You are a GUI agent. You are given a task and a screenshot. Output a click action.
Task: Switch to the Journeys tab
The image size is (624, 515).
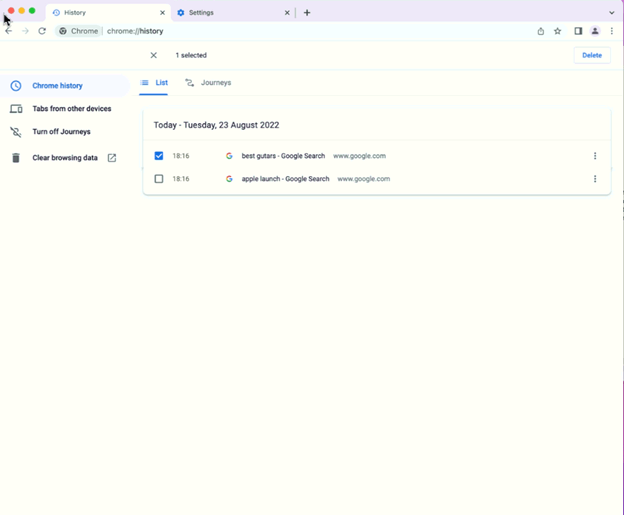click(208, 83)
